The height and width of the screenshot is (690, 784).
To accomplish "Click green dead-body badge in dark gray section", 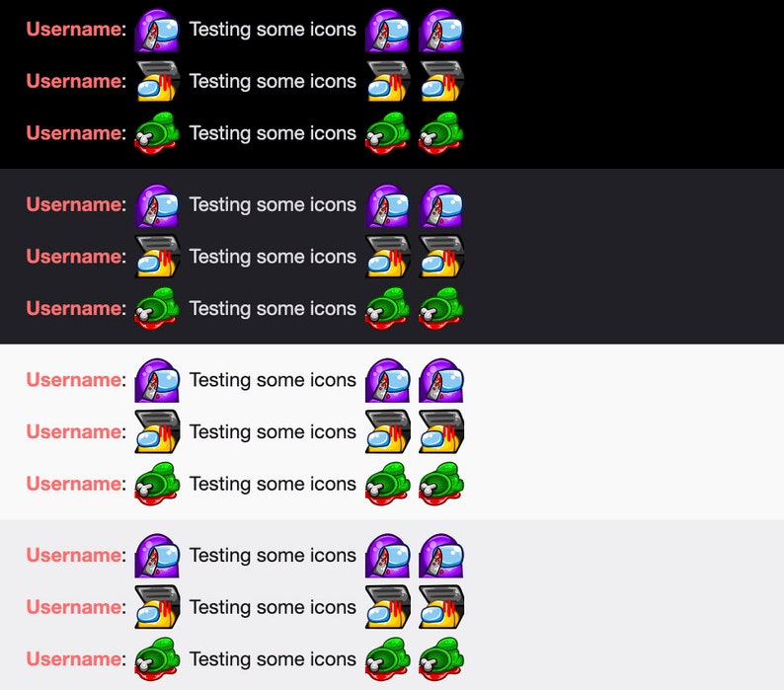I will (157, 309).
